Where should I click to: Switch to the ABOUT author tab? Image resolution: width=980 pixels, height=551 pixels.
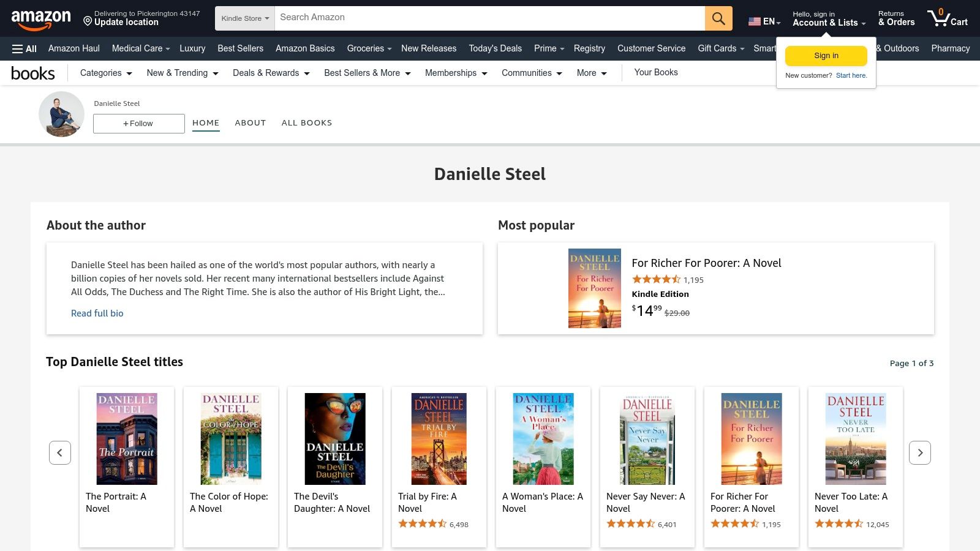[x=251, y=123]
